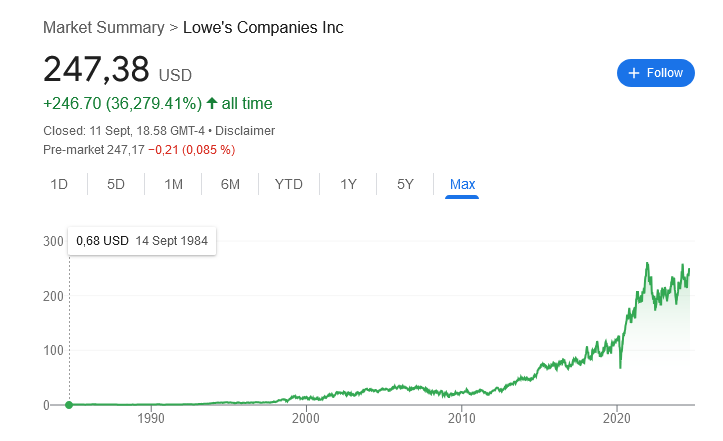723x441 pixels.
Task: Choose the YTD range tab
Action: pyautogui.click(x=289, y=184)
